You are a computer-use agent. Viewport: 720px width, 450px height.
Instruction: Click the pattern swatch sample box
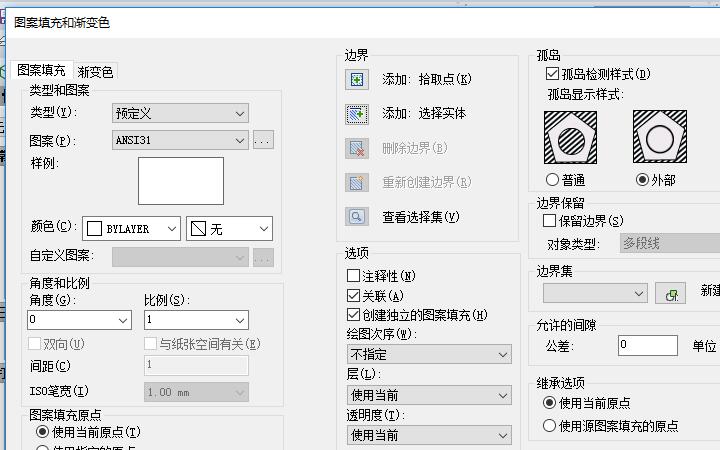click(181, 181)
